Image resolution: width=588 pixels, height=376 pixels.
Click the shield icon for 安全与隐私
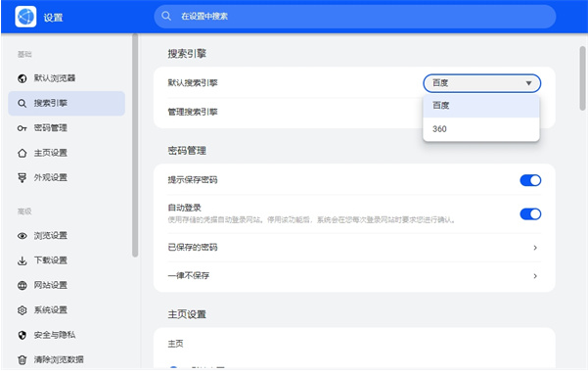click(23, 335)
